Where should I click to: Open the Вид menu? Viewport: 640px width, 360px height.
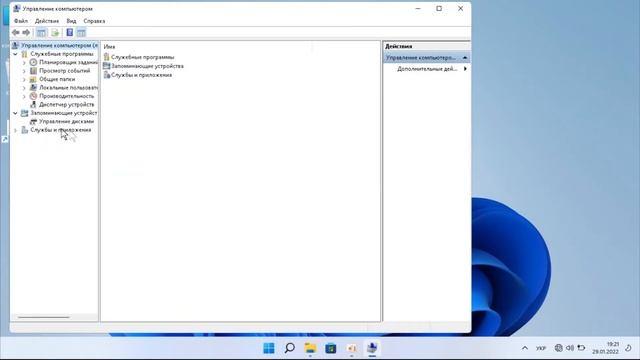(x=71, y=21)
